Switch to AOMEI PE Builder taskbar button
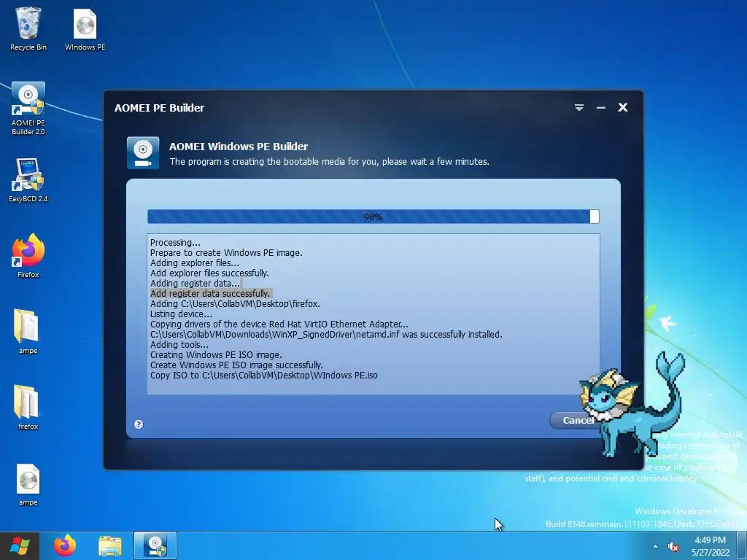Viewport: 747px width, 560px height. [x=155, y=545]
